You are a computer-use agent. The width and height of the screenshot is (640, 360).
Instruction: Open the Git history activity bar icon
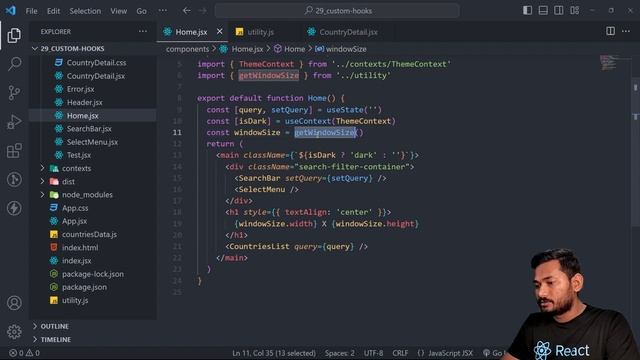[x=14, y=180]
